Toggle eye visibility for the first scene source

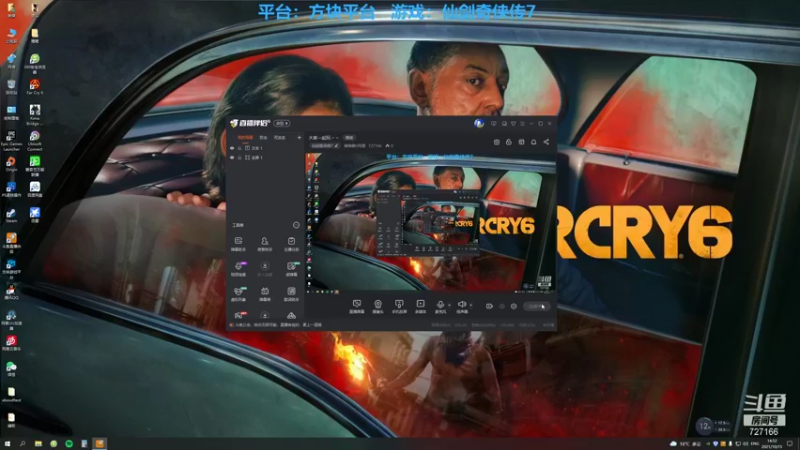232,148
